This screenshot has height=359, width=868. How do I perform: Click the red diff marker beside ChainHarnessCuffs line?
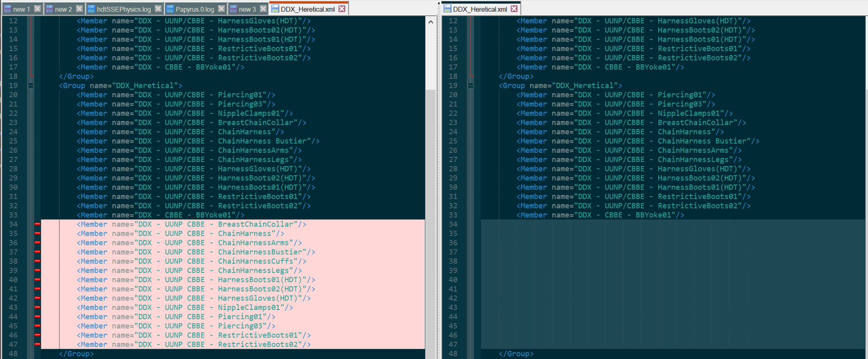(x=38, y=261)
